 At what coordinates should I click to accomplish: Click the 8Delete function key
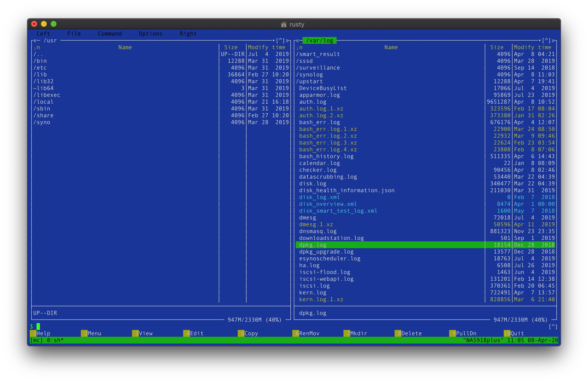coord(408,333)
